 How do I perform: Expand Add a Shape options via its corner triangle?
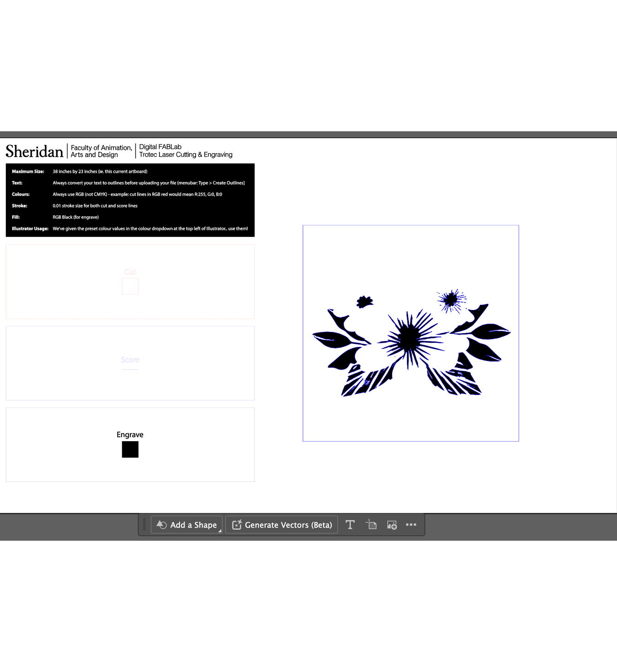click(219, 530)
